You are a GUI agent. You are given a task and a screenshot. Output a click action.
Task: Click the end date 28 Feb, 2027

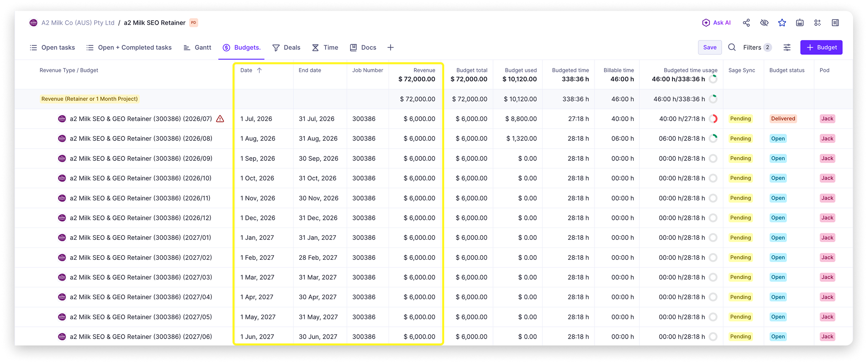318,257
